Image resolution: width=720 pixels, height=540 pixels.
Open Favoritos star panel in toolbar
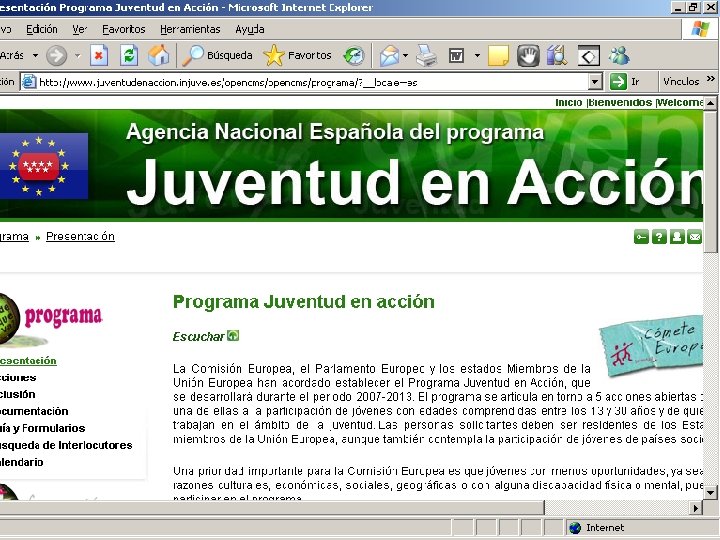coord(298,56)
